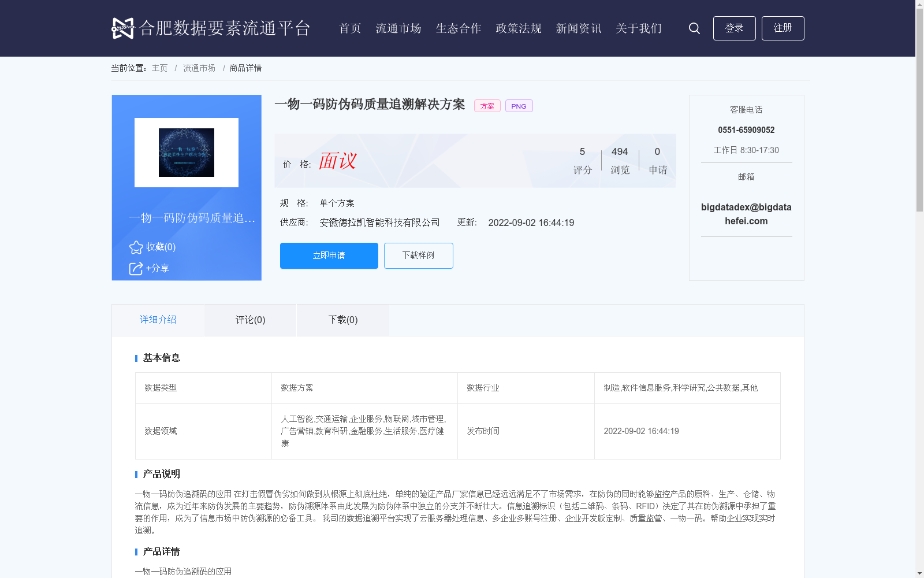Click the 产品详情 section heading
The height and width of the screenshot is (578, 924).
[x=162, y=551]
